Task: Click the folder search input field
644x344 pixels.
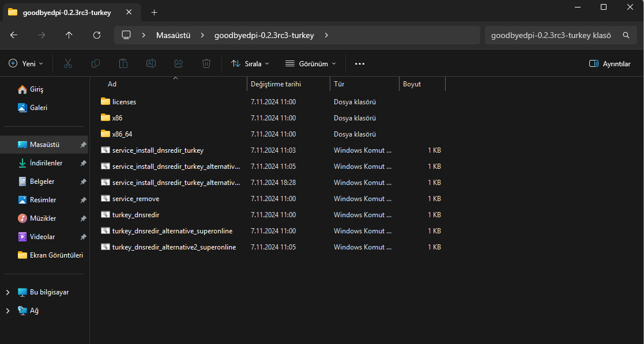Action: [x=551, y=35]
